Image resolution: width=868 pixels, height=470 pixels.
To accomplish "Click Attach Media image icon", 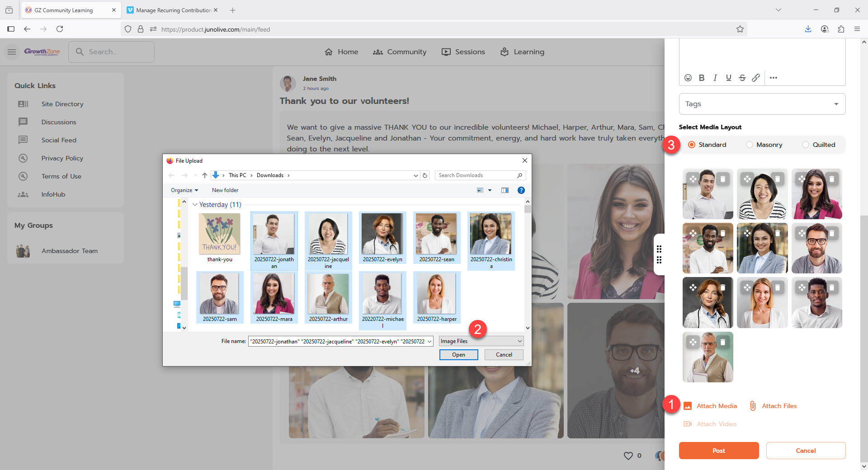I will click(x=688, y=406).
